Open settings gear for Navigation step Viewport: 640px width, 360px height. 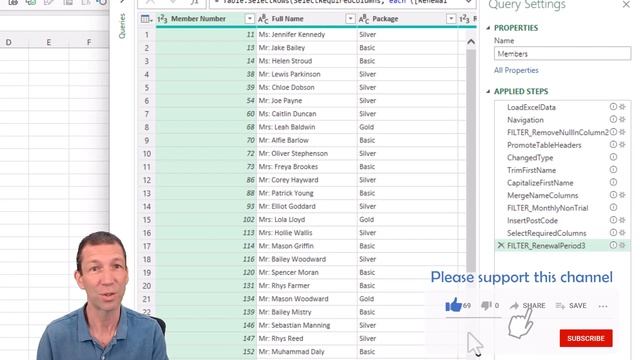(622, 120)
